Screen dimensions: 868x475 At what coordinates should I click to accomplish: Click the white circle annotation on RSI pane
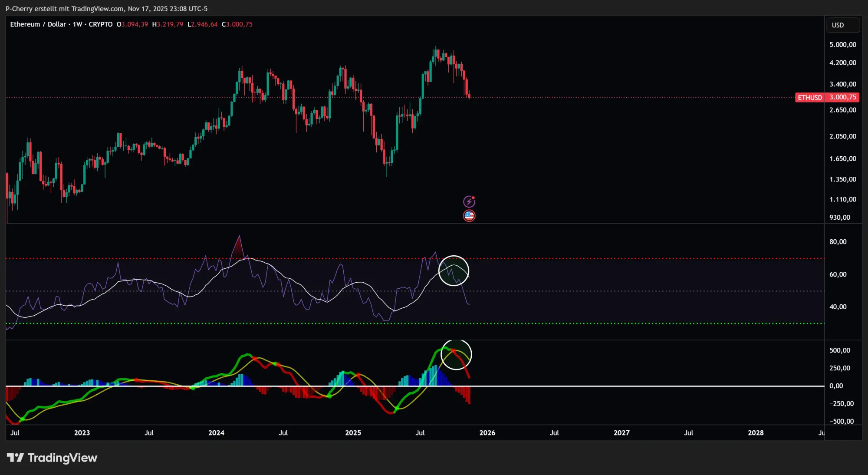click(454, 270)
